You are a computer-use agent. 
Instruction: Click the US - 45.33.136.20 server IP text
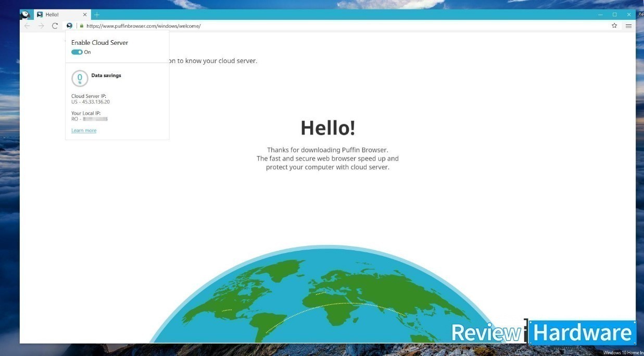[91, 102]
